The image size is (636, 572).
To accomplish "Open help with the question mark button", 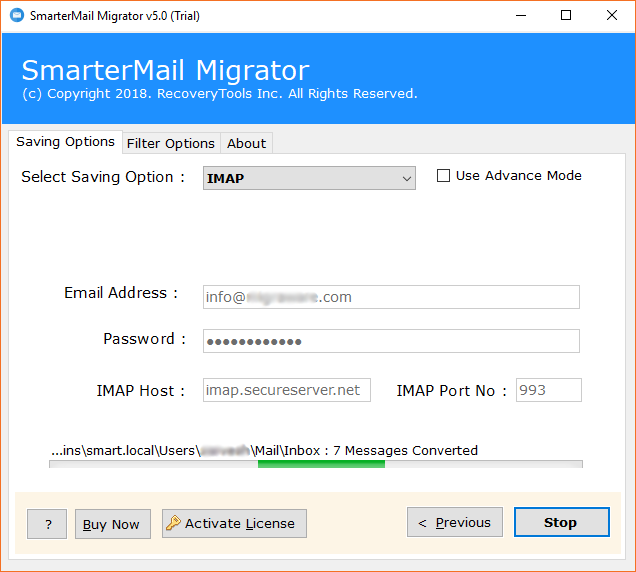I will [47, 524].
